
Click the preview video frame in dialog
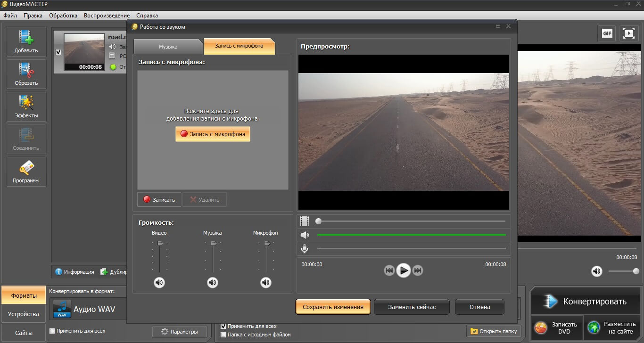click(x=404, y=132)
